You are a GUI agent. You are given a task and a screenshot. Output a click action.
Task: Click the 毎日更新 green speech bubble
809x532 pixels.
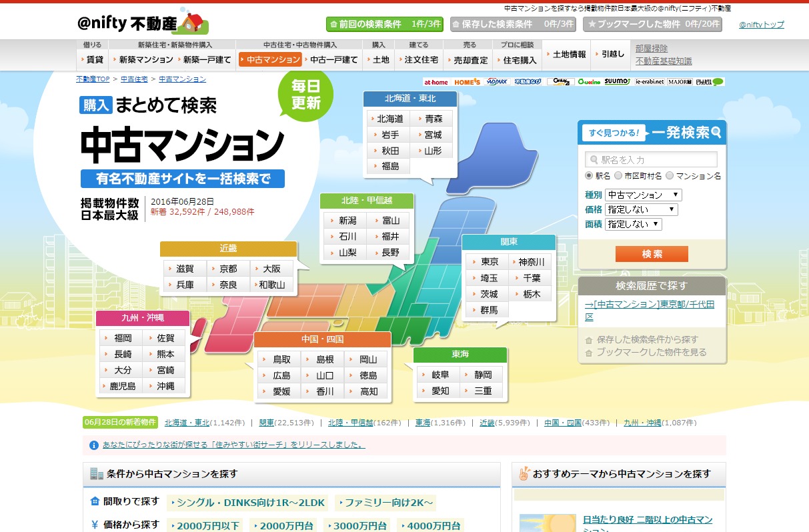(305, 96)
